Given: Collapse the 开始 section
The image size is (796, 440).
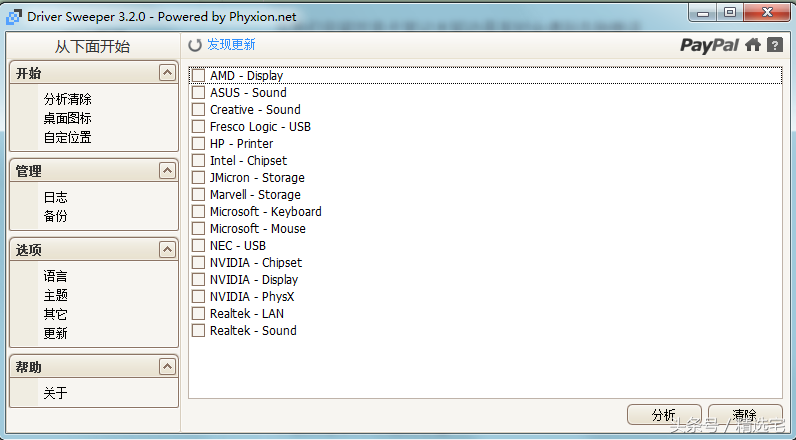Looking at the screenshot, I should [x=167, y=73].
